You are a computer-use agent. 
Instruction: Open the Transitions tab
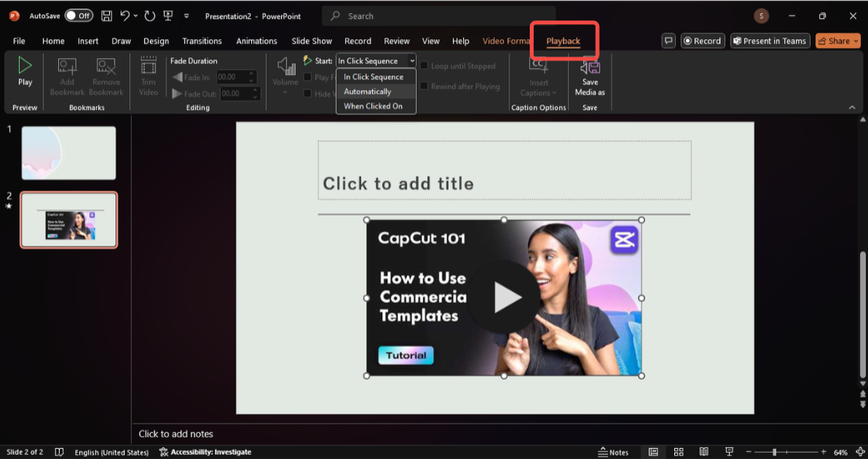pos(202,41)
